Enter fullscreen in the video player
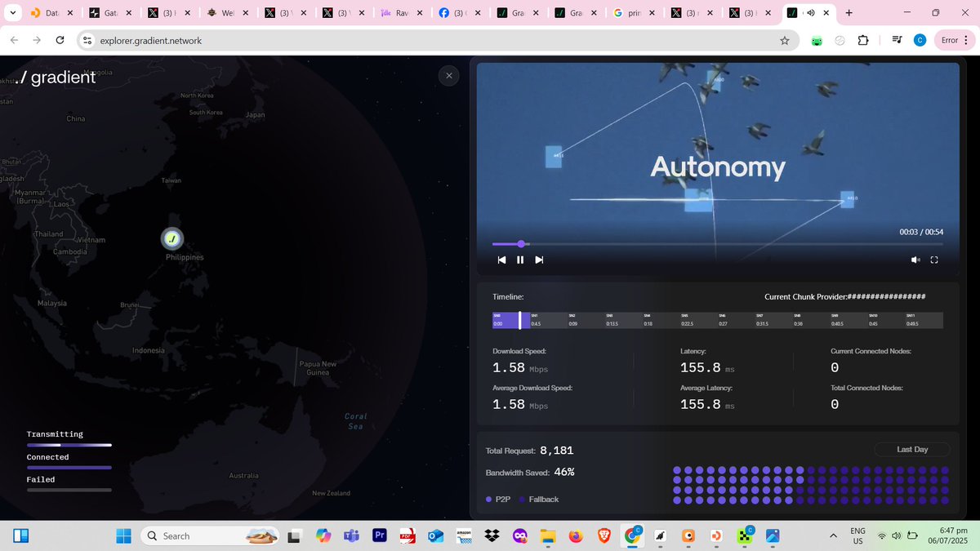This screenshot has height=551, width=980. [x=934, y=260]
